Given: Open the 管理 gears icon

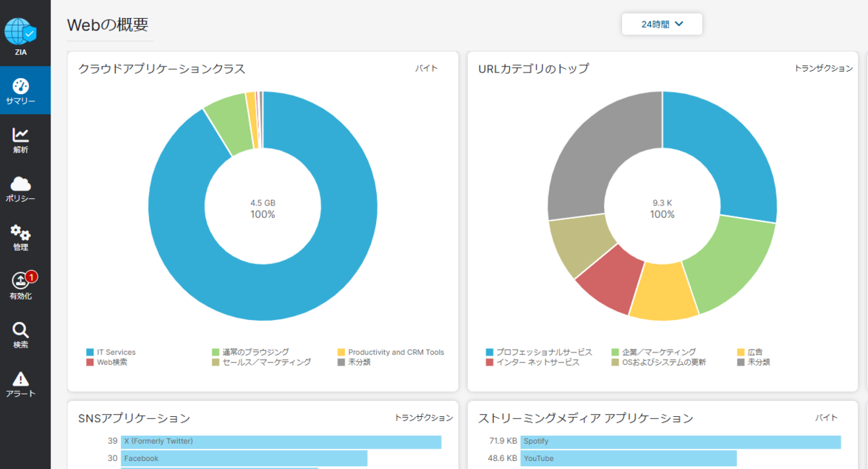Looking at the screenshot, I should 20,232.
